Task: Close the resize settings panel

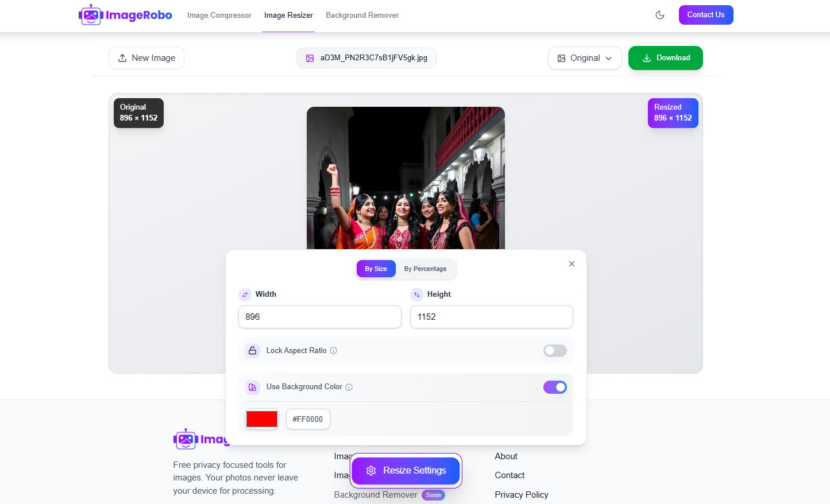Action: pyautogui.click(x=572, y=264)
